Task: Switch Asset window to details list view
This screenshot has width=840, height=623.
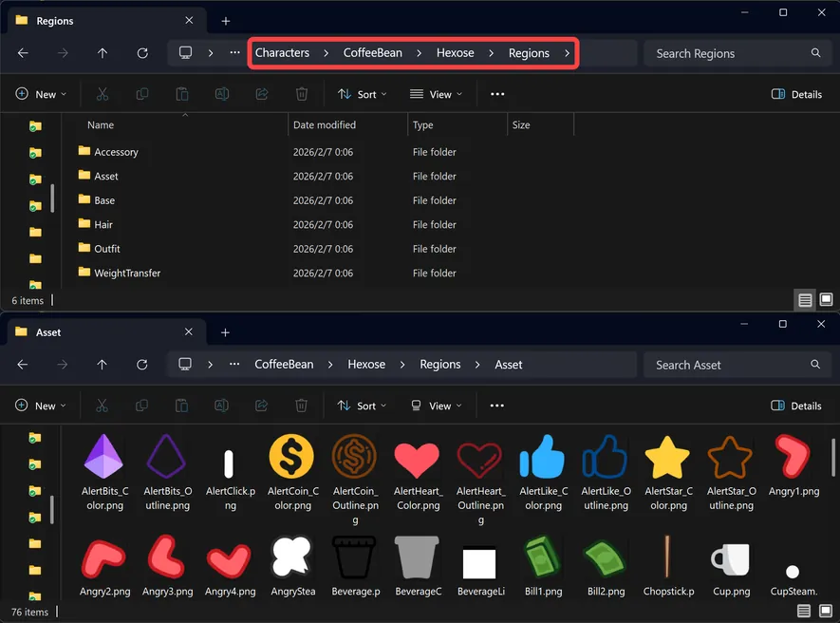Action: click(805, 612)
